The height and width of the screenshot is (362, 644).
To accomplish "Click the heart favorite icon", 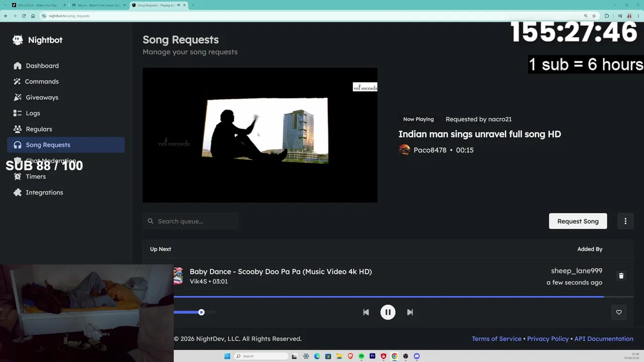I will point(619,312).
